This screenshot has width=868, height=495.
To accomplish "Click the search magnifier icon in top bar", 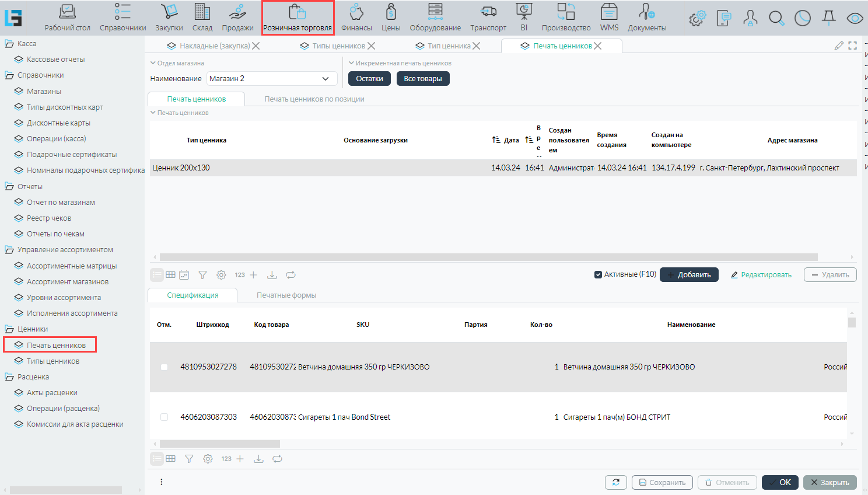I will pos(776,18).
